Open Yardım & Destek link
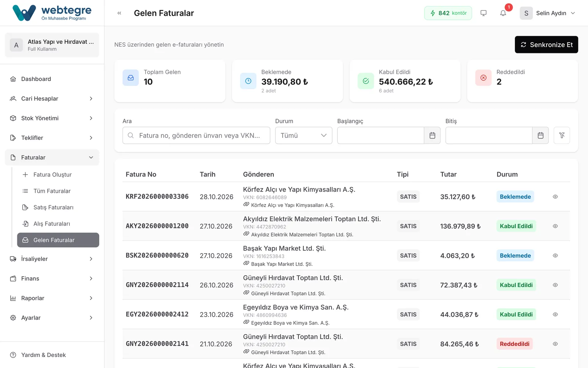 coord(52,355)
